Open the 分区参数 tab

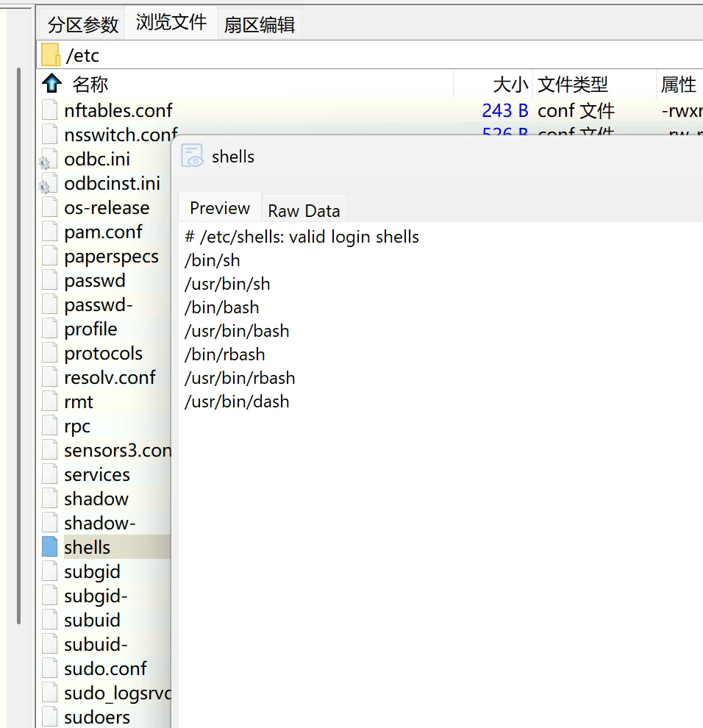coord(83,24)
